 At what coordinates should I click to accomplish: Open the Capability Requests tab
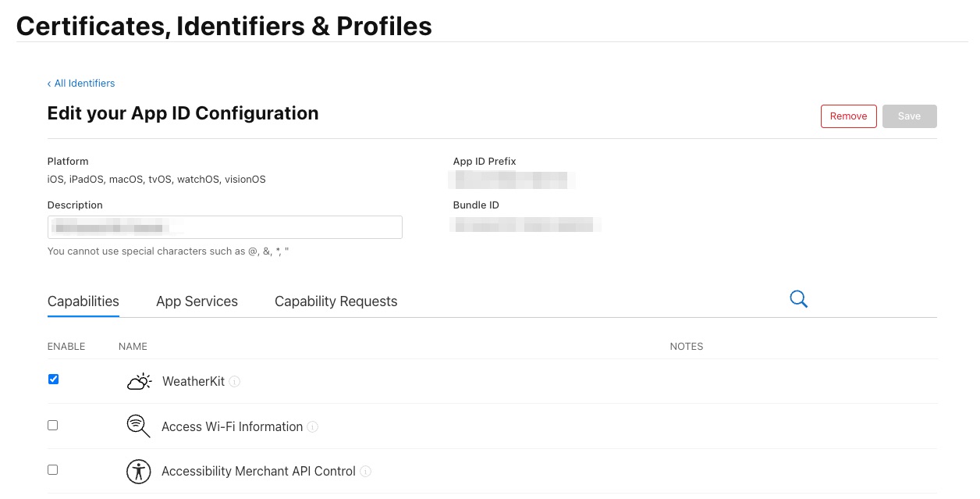[x=336, y=301]
